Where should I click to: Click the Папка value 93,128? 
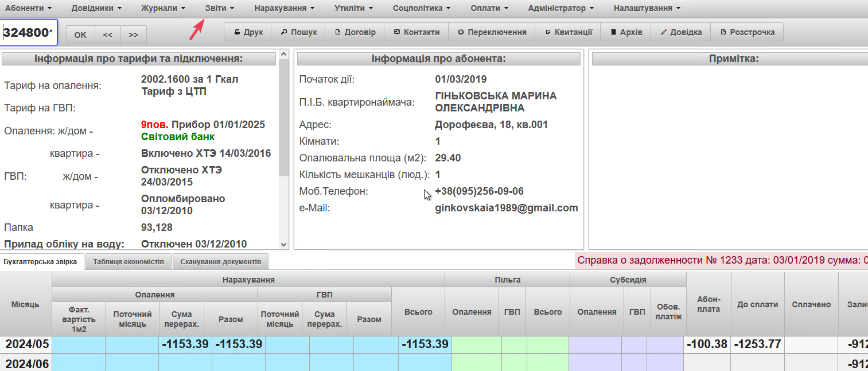[157, 227]
